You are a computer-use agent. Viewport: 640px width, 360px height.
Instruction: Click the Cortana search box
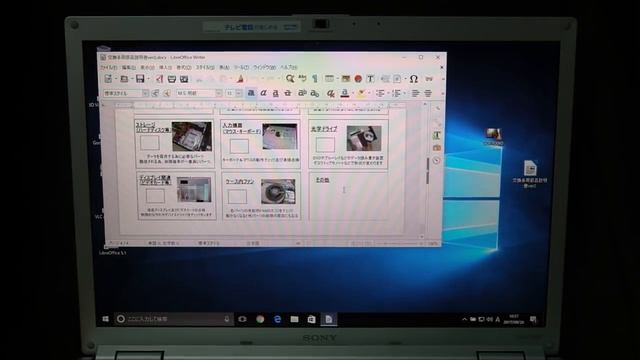(x=174, y=319)
